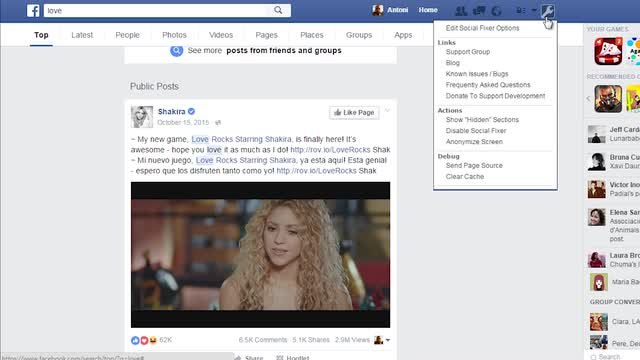Open first rov.io/LoveRocks link

[330, 150]
